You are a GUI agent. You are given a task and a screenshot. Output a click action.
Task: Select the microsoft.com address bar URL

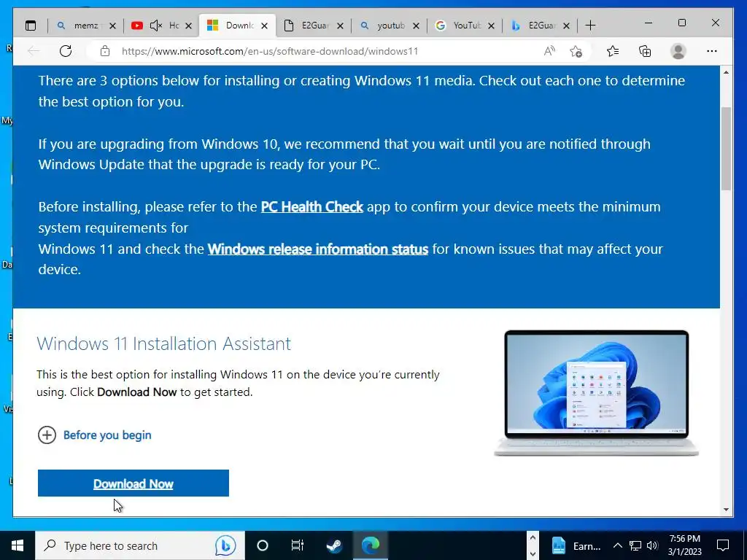coord(270,52)
